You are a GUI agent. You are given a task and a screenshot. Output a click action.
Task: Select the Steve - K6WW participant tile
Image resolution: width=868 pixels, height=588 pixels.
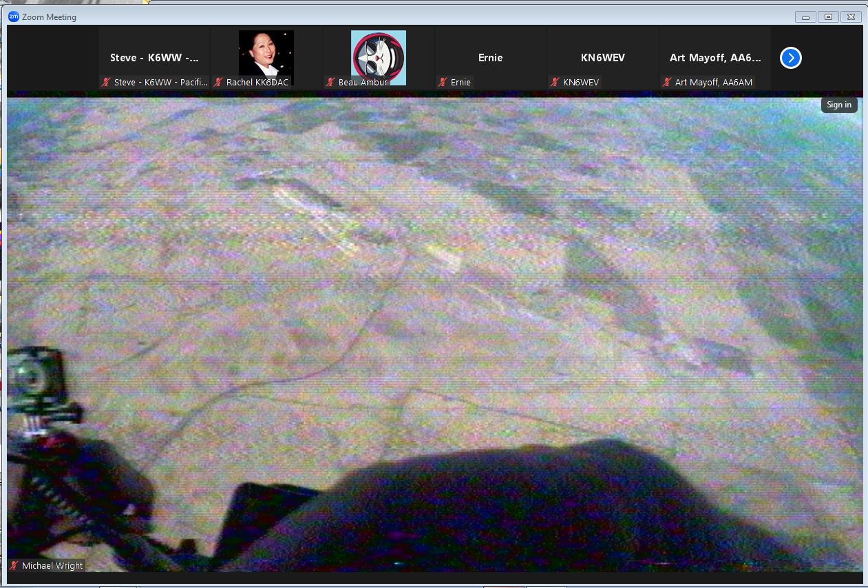pyautogui.click(x=154, y=58)
